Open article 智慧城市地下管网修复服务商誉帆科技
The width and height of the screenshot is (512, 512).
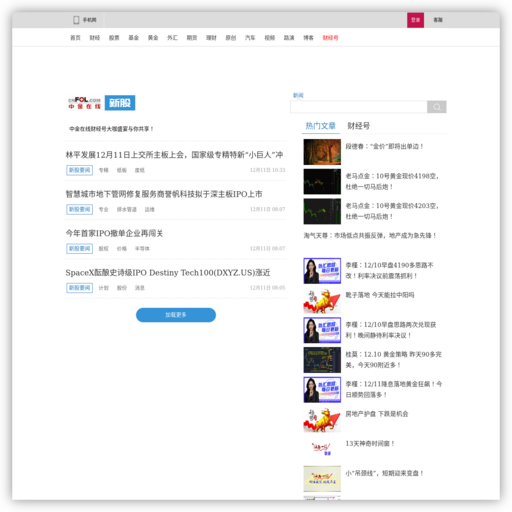pyautogui.click(x=164, y=194)
